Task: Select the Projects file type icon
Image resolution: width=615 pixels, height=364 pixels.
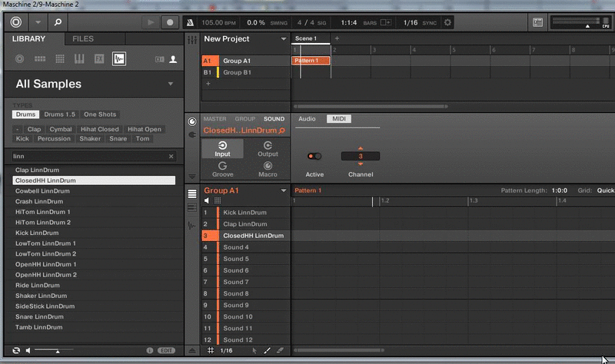Action: (19, 59)
